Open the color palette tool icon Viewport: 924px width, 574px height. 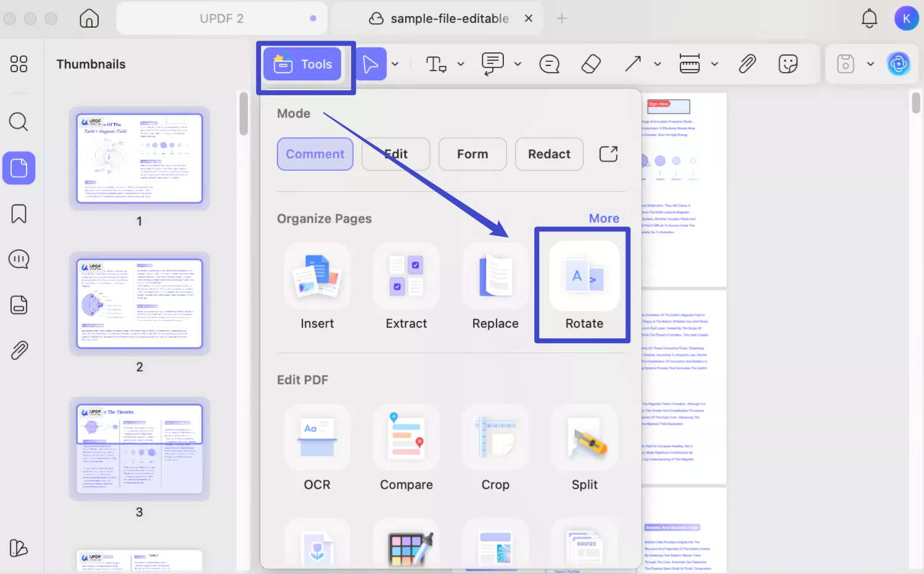click(x=409, y=548)
